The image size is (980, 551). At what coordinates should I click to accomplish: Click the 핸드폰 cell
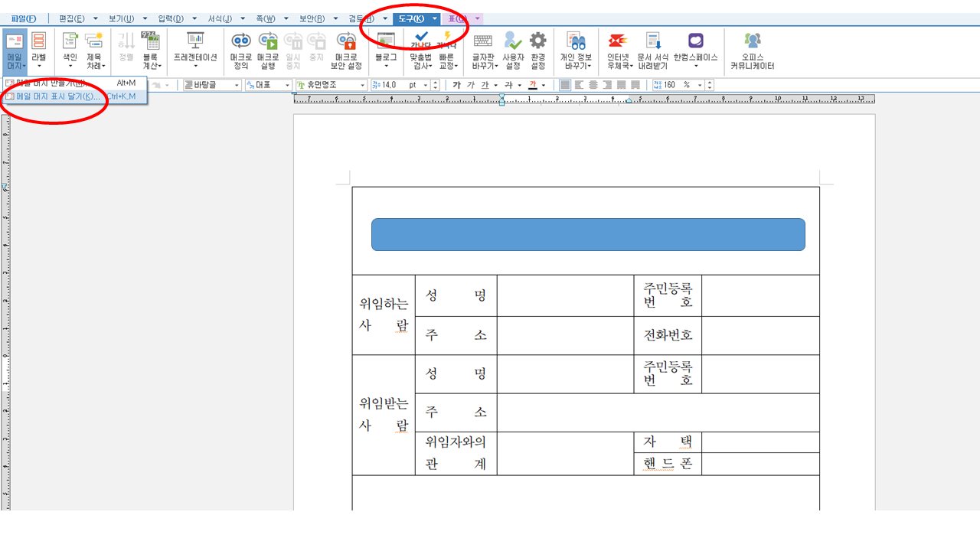point(668,464)
